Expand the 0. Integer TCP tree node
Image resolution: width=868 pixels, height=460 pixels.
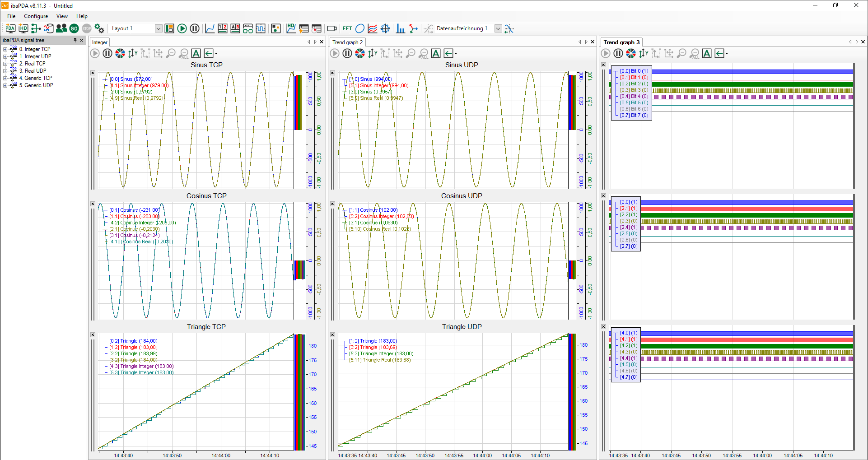pyautogui.click(x=5, y=50)
